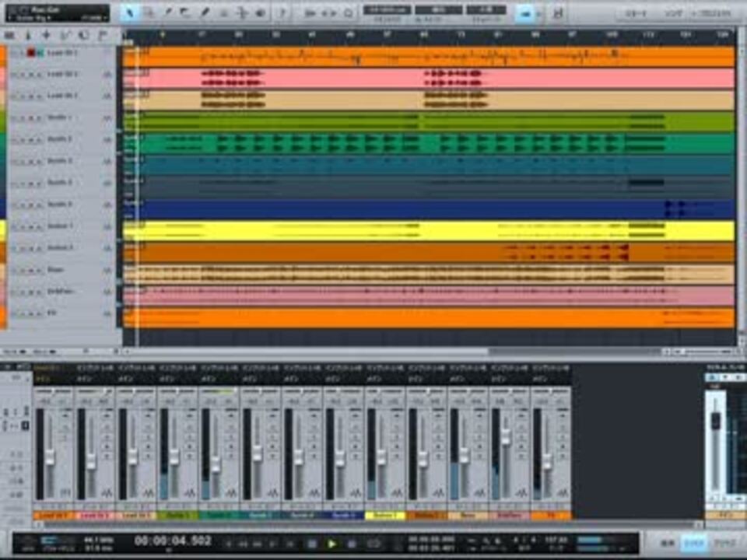This screenshot has width=747, height=560.
Task: Click the transport Record button
Action: 352,544
